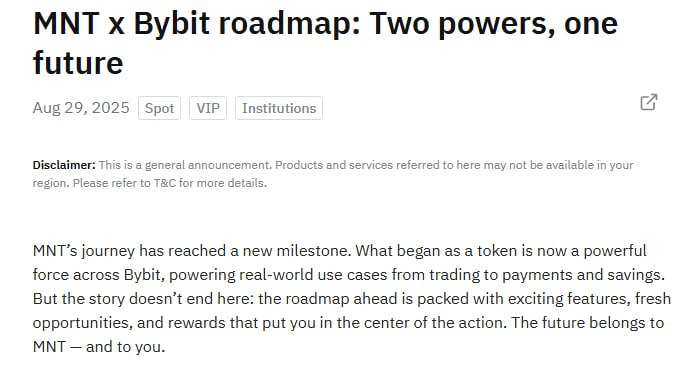The image size is (695, 375).
Task: Click the word "future" in the headline
Action: point(78,62)
